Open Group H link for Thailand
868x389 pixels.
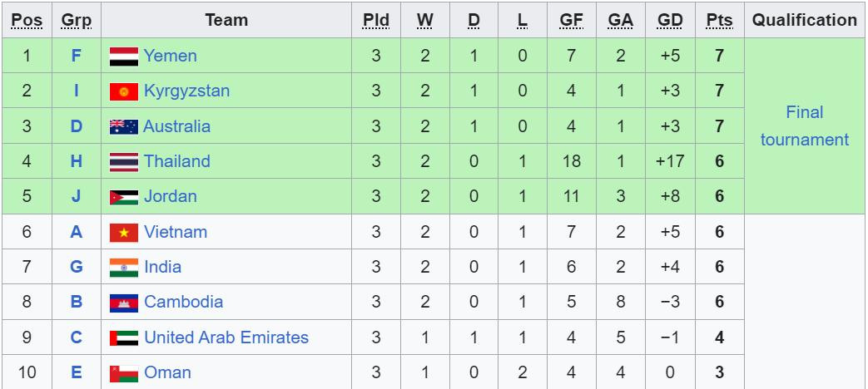point(77,161)
